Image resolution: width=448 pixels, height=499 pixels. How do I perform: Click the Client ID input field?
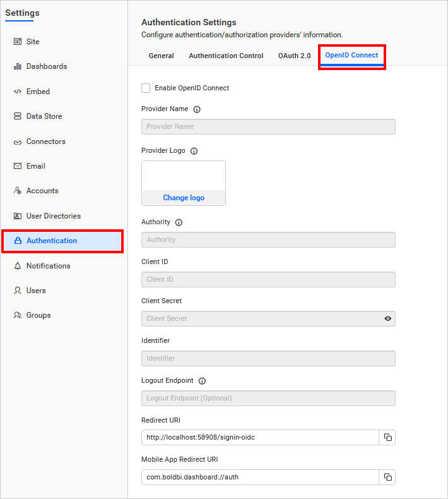pos(268,279)
